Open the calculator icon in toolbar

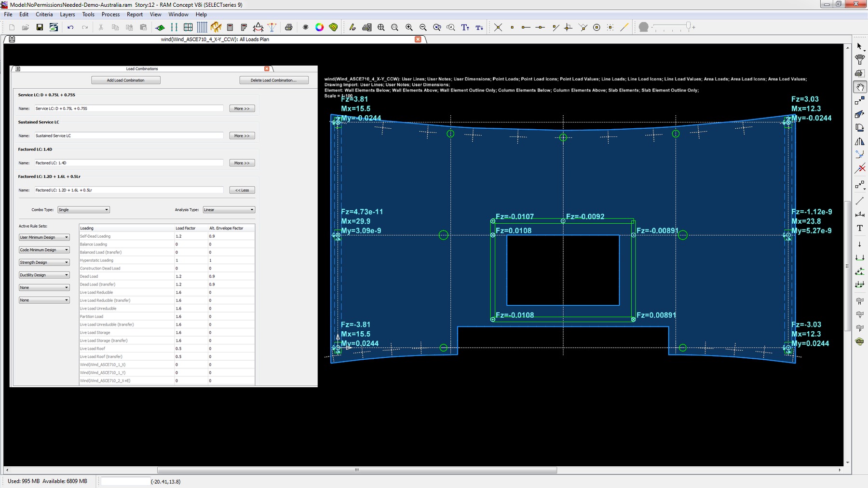pyautogui.click(x=230, y=27)
